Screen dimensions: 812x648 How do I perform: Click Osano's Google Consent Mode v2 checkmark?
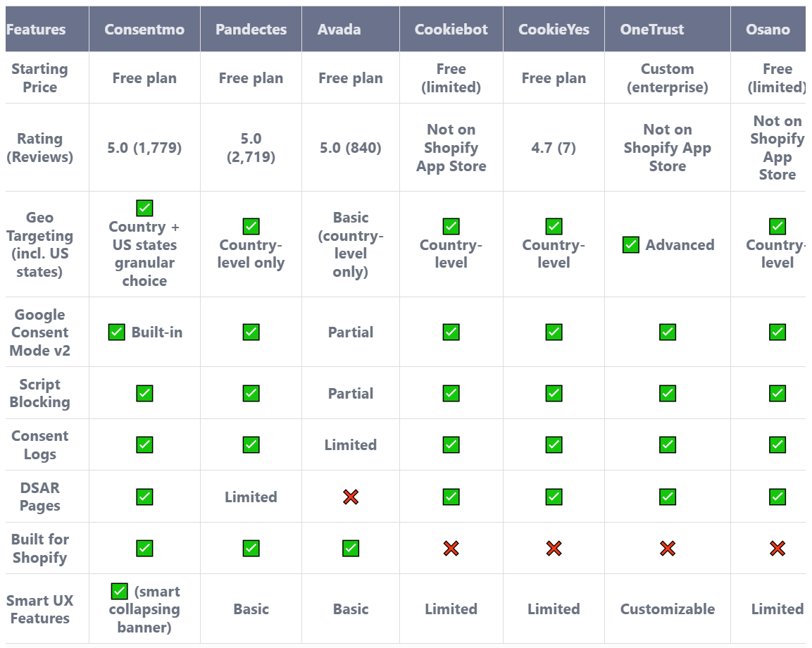[x=777, y=332]
